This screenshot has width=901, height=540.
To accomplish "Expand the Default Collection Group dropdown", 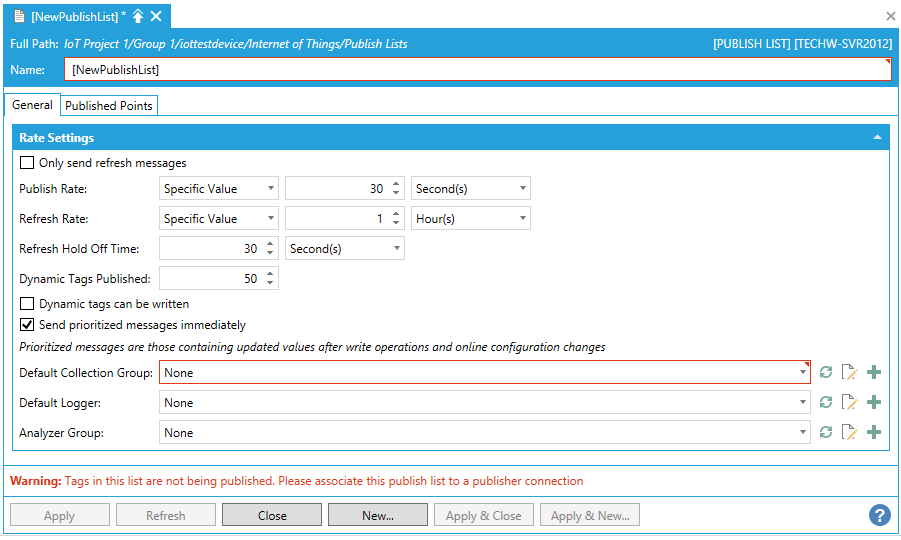I will pos(803,373).
